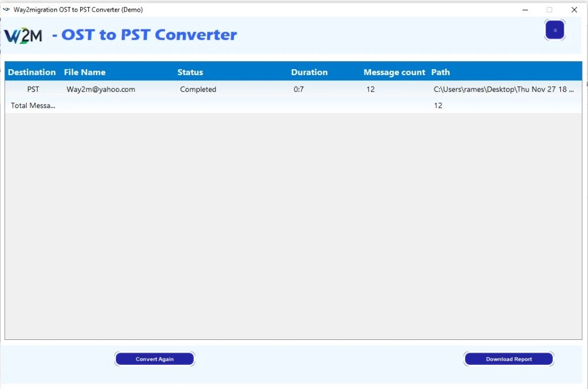Click the Status column header
The width and height of the screenshot is (588, 389).
[x=190, y=72]
